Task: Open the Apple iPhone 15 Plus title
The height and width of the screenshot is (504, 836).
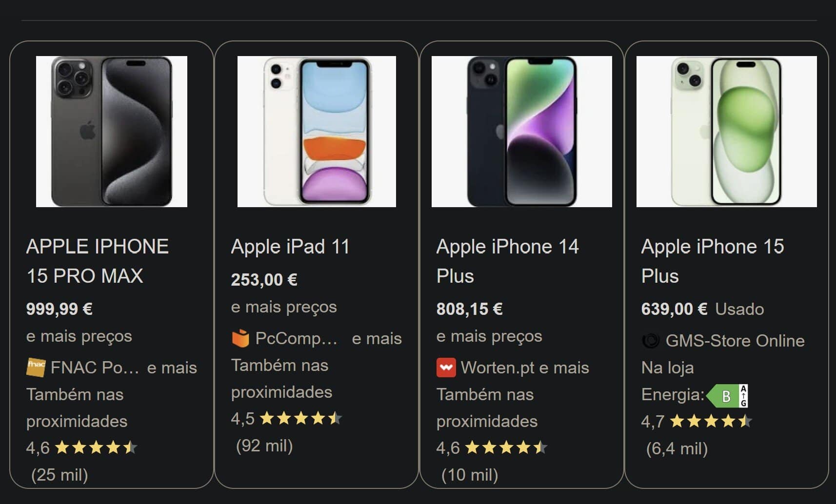Action: click(712, 261)
